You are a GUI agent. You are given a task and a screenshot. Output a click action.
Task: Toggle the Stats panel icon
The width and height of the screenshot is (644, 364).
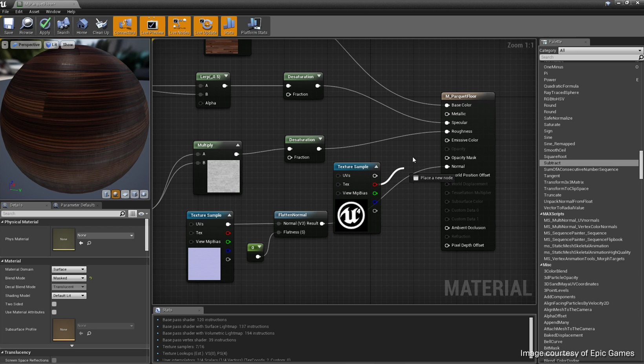(229, 26)
